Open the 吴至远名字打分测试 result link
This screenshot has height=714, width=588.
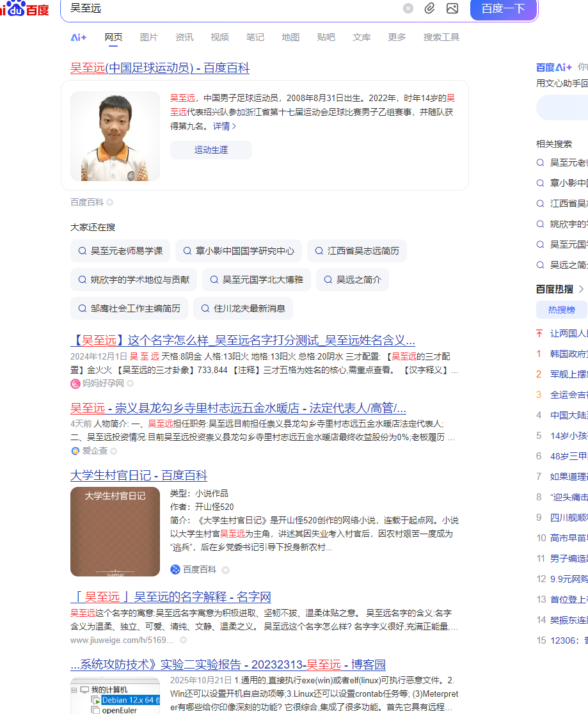(242, 340)
